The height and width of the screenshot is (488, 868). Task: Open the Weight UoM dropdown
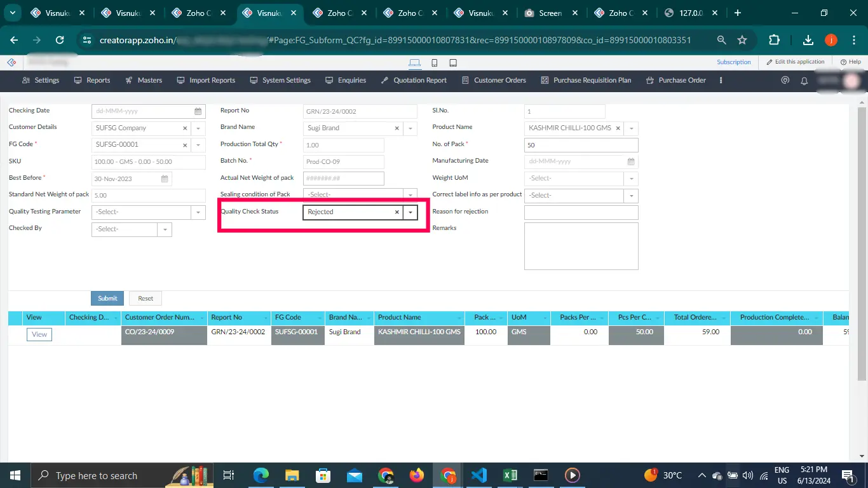[x=631, y=179]
